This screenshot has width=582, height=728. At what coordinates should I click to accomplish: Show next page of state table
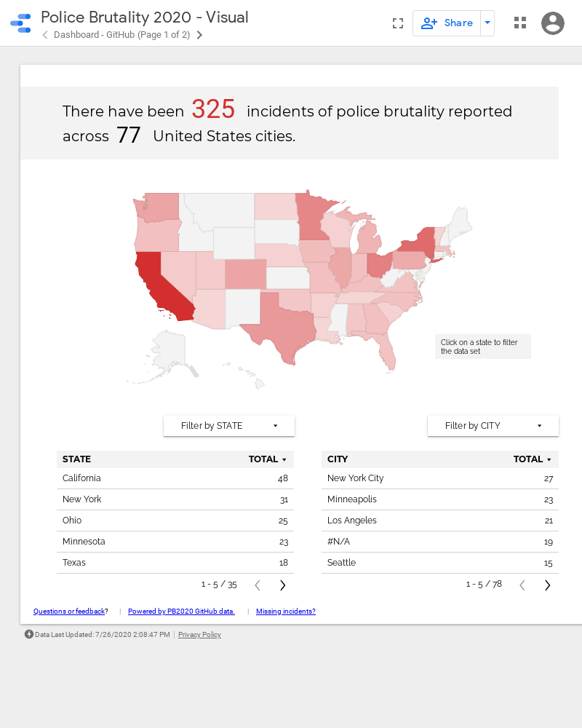click(x=283, y=585)
